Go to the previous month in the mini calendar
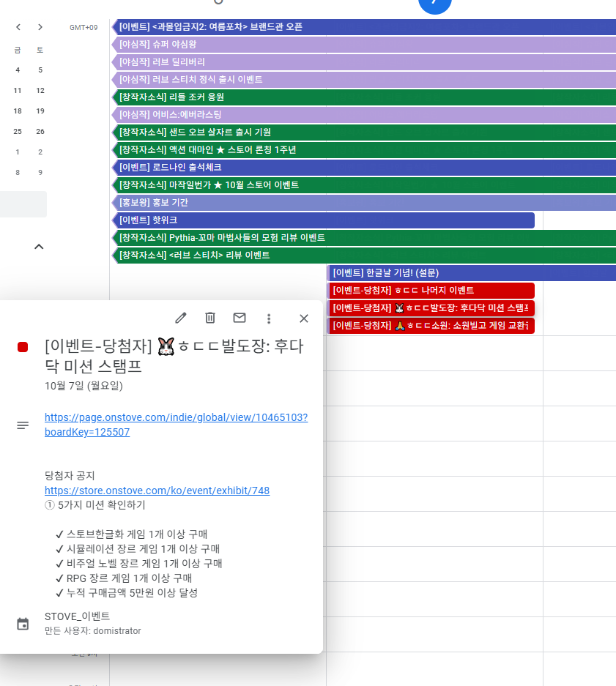This screenshot has height=686, width=616. [18, 27]
